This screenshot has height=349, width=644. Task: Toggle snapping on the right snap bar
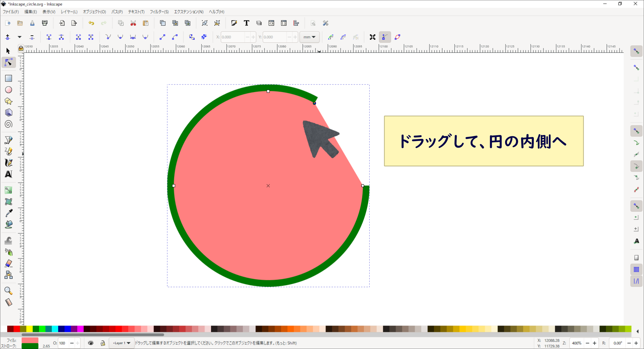[636, 51]
